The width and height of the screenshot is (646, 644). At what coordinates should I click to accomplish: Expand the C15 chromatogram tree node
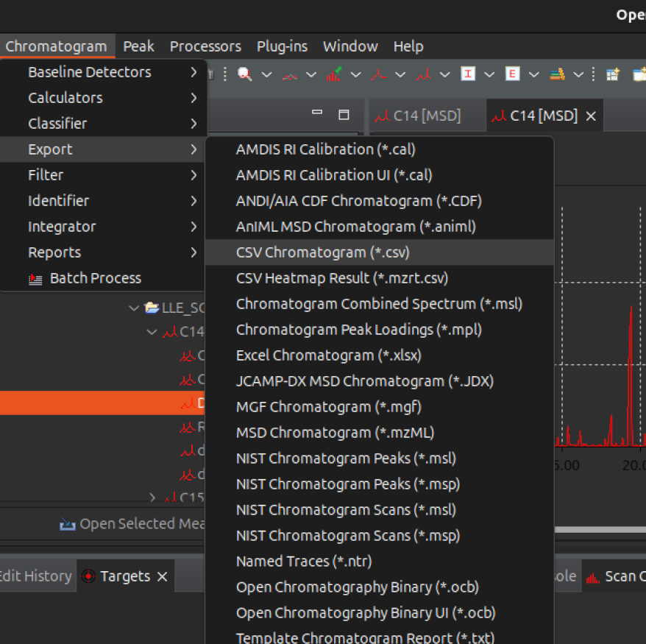click(x=152, y=498)
